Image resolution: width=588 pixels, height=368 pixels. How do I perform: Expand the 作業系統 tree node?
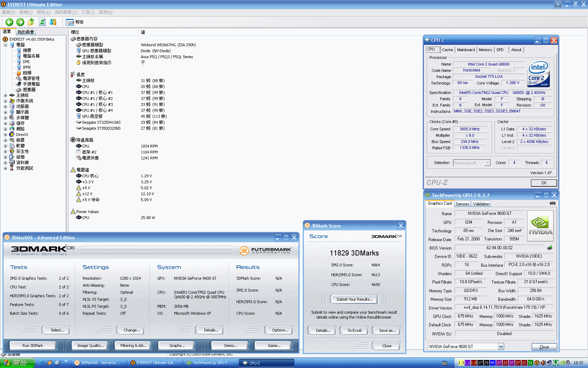point(5,101)
